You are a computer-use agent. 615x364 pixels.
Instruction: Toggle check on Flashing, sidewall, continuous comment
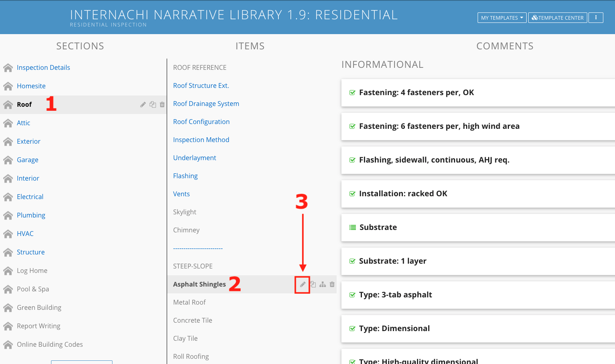pyautogui.click(x=352, y=160)
